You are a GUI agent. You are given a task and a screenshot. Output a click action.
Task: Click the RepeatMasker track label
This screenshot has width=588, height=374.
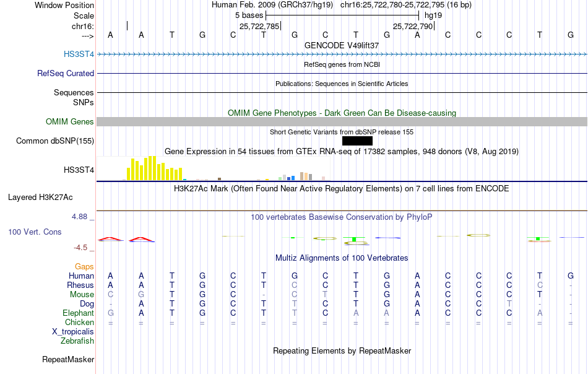click(68, 359)
